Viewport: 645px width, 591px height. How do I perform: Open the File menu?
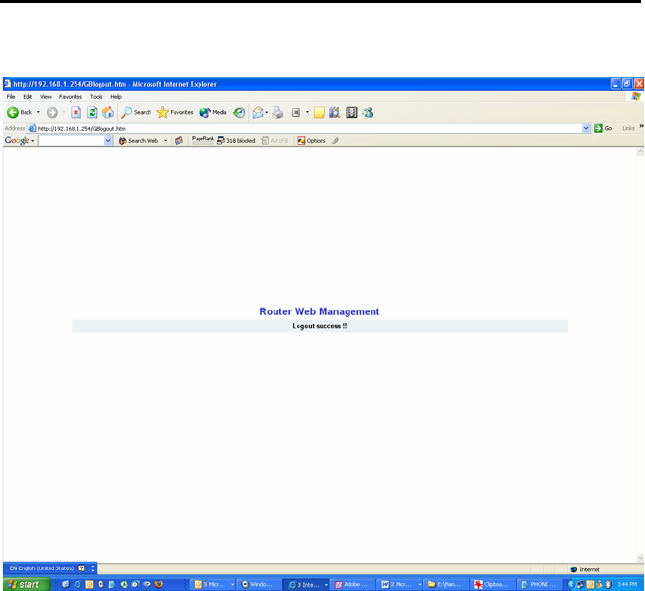click(x=11, y=97)
